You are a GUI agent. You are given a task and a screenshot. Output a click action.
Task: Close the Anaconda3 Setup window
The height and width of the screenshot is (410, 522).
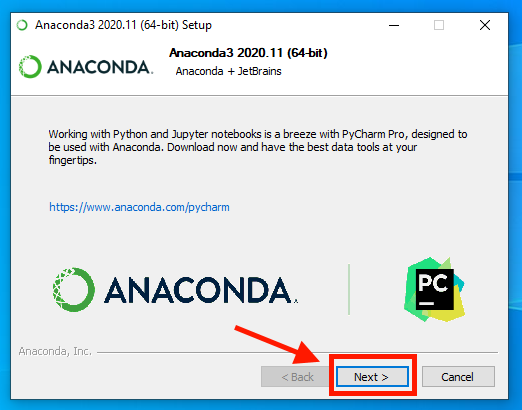point(485,25)
